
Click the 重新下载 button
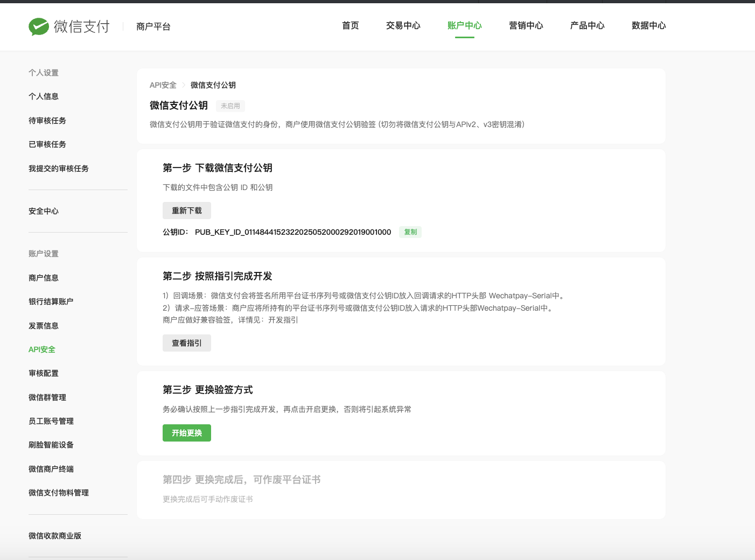[x=186, y=211]
